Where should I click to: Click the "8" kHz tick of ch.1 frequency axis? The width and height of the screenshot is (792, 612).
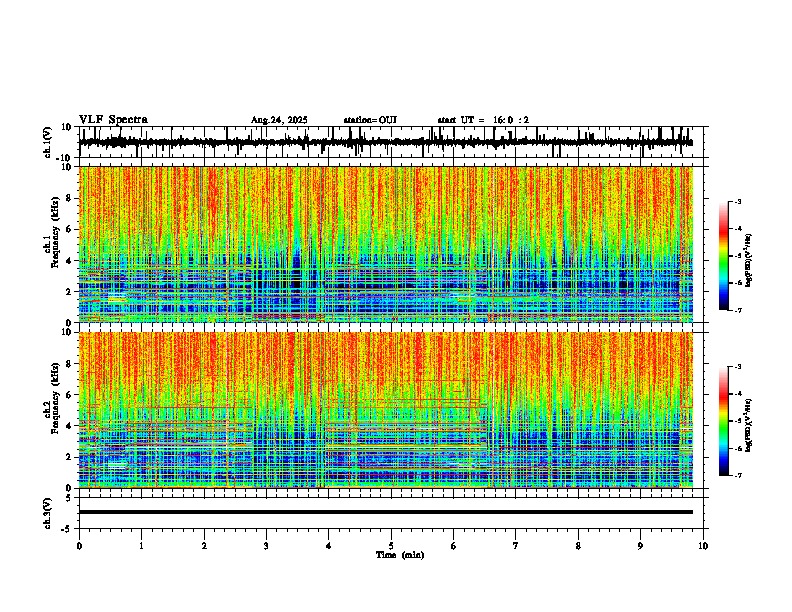coord(70,198)
